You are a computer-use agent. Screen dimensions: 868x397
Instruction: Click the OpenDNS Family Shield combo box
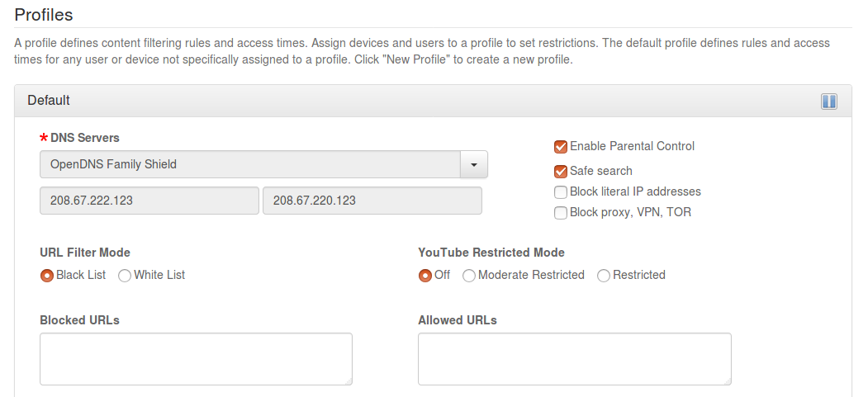[x=249, y=164]
